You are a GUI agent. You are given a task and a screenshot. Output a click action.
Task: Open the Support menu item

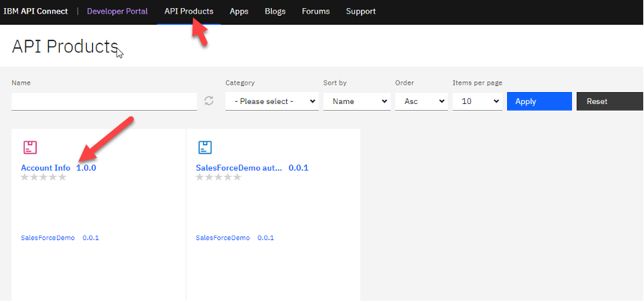pyautogui.click(x=361, y=11)
